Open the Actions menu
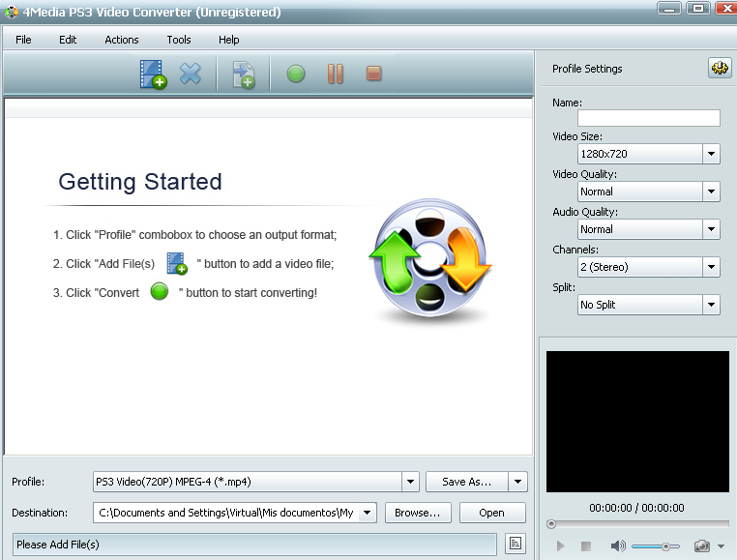Viewport: 737px width, 560px height. [x=122, y=40]
